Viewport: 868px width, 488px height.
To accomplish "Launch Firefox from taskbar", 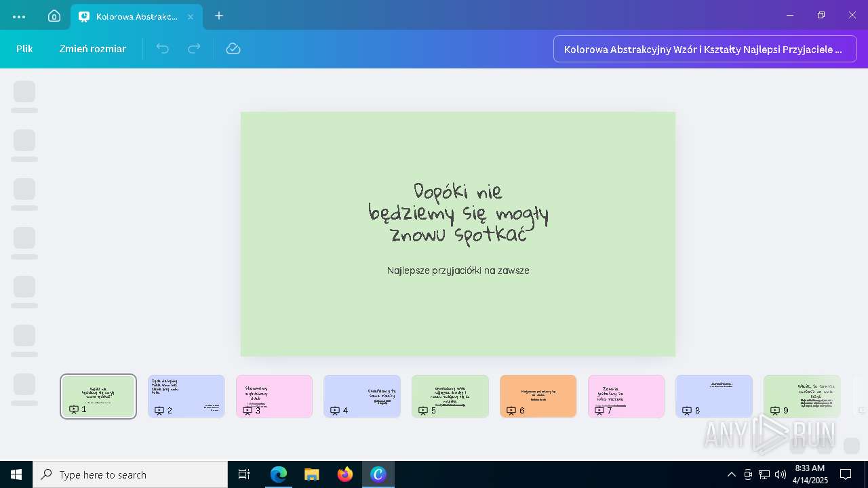I will pos(345,474).
